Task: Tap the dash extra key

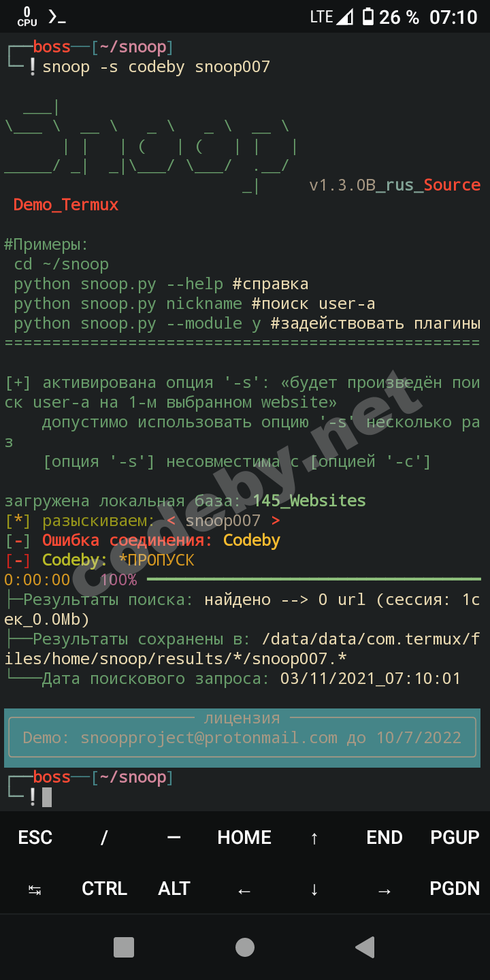Action: (x=174, y=837)
